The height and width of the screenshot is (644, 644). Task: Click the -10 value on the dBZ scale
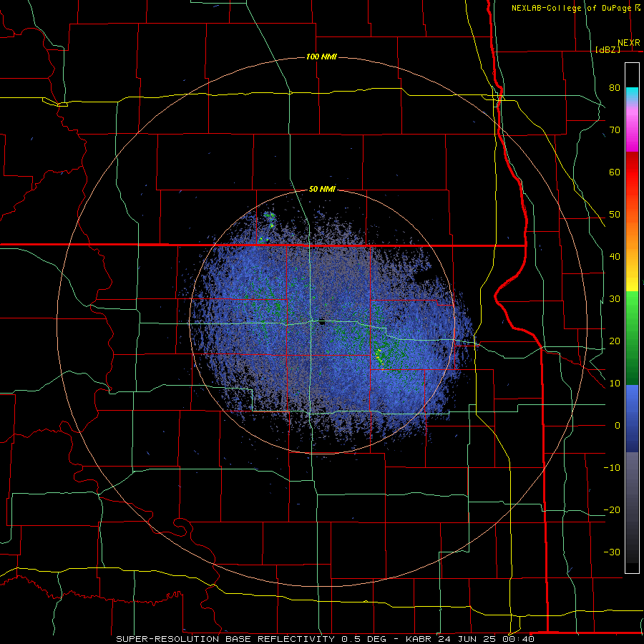tap(612, 468)
